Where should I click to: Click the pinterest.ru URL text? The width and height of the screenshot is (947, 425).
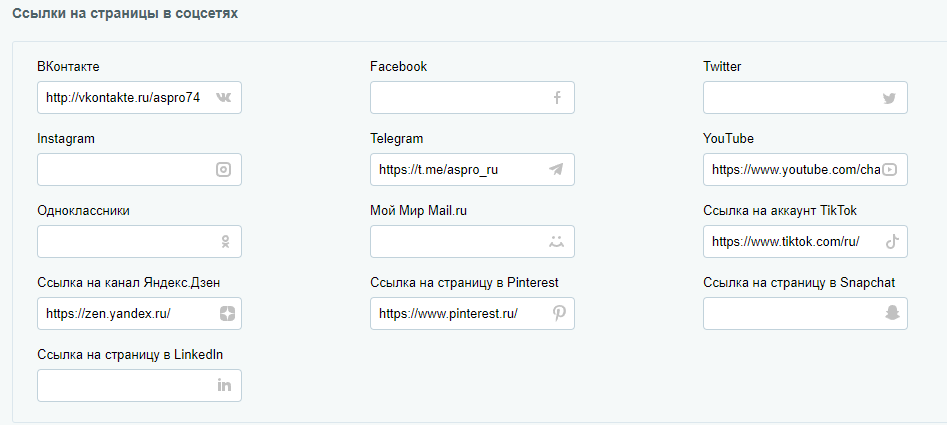(448, 314)
